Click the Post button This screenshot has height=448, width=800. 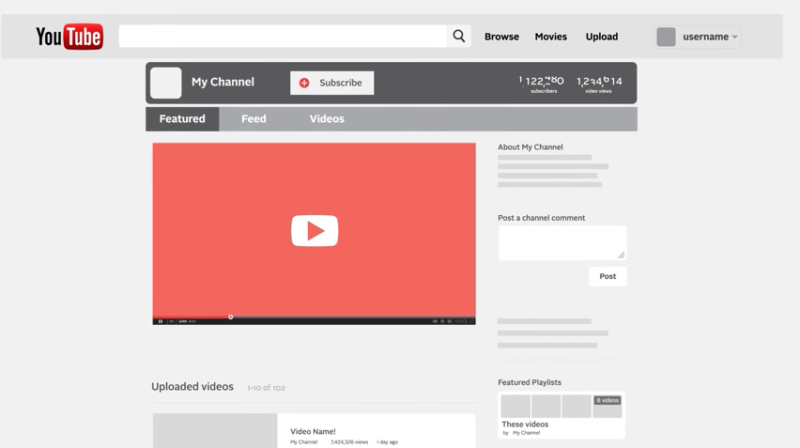click(608, 276)
